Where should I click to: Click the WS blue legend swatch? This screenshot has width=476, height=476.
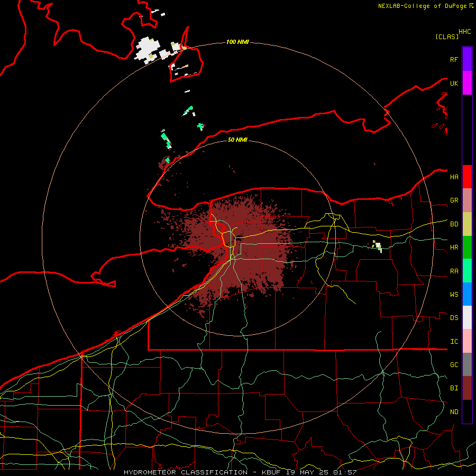467,294
